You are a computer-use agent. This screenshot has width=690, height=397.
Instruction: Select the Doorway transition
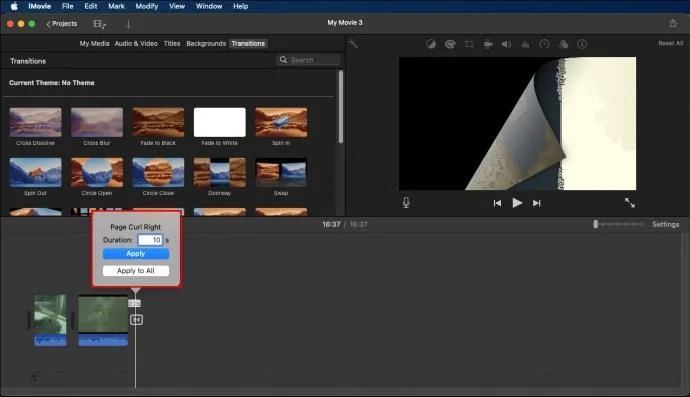220,173
